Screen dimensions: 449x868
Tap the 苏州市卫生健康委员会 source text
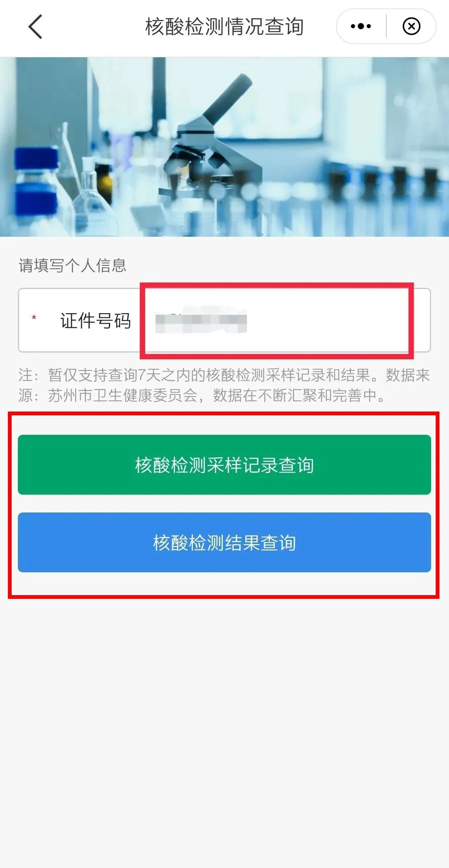click(x=123, y=395)
